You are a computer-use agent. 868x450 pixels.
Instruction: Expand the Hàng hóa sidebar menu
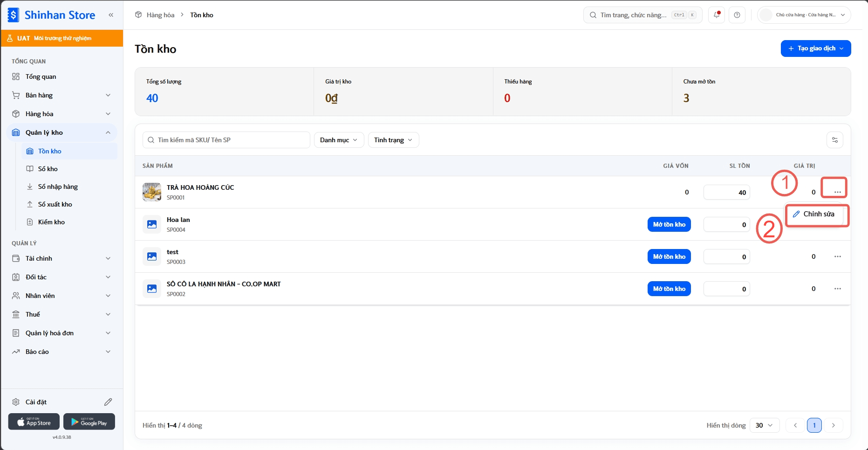click(x=62, y=114)
